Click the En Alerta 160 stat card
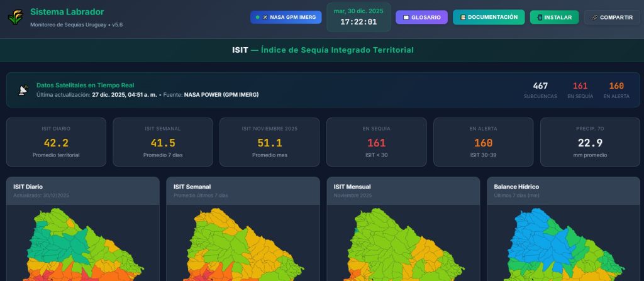The width and height of the screenshot is (644, 281). (484, 142)
